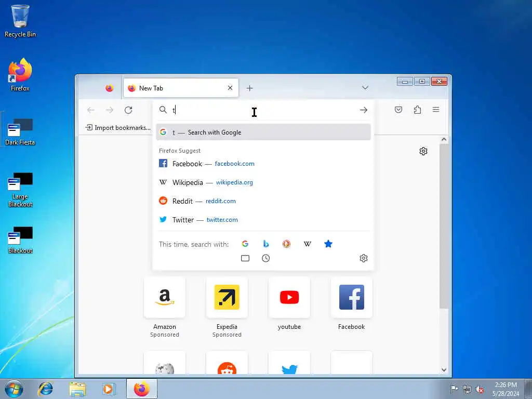The height and width of the screenshot is (399, 532).
Task: Open the Windows Start menu
Action: [x=14, y=389]
